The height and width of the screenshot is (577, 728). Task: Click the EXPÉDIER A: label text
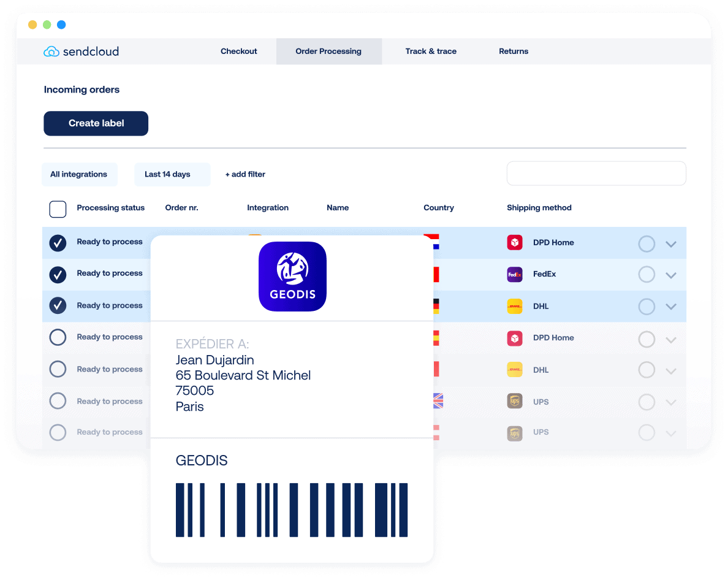pyautogui.click(x=212, y=344)
